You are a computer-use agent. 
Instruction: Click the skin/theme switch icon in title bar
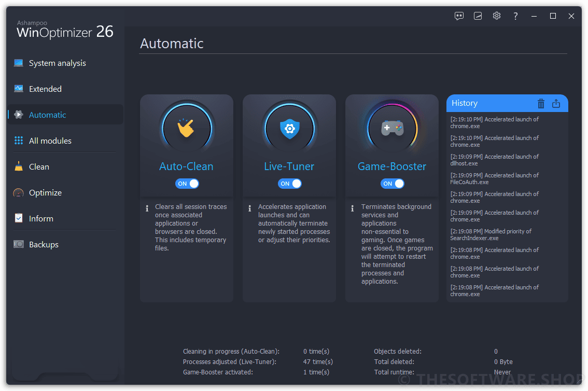(x=478, y=16)
